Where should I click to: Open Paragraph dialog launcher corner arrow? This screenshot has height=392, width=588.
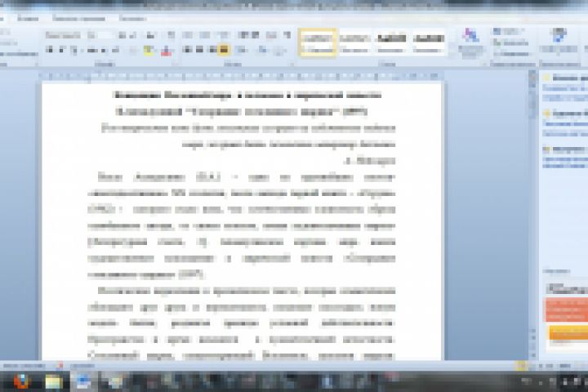(x=292, y=65)
